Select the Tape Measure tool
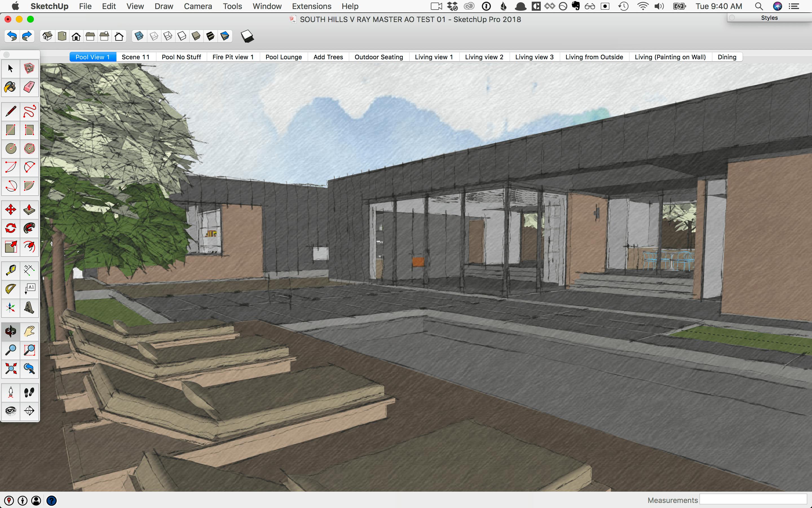The height and width of the screenshot is (508, 812). (x=11, y=270)
